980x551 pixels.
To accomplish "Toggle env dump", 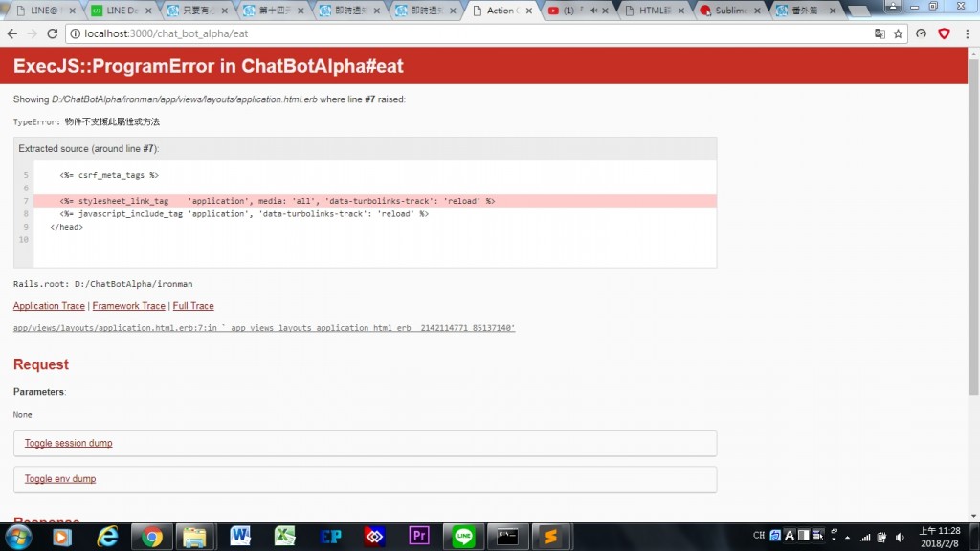I will 60,479.
